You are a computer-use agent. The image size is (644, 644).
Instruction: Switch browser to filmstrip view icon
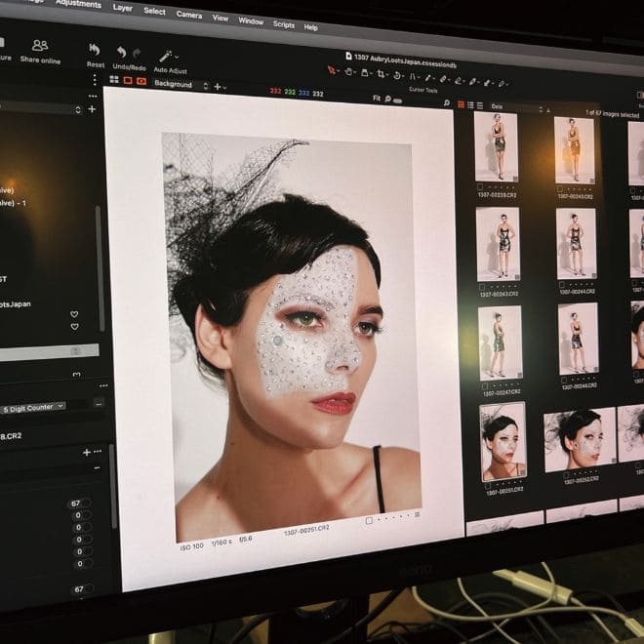point(470,105)
